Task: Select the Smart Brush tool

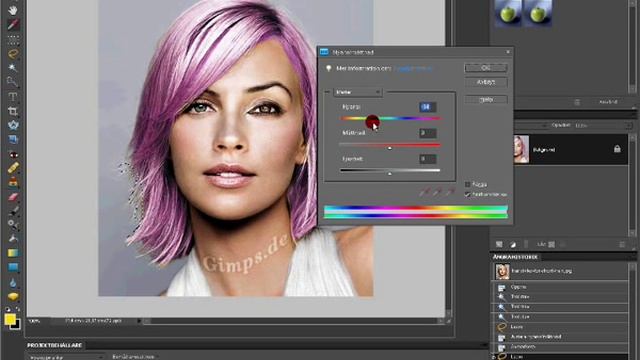Action: click(13, 225)
